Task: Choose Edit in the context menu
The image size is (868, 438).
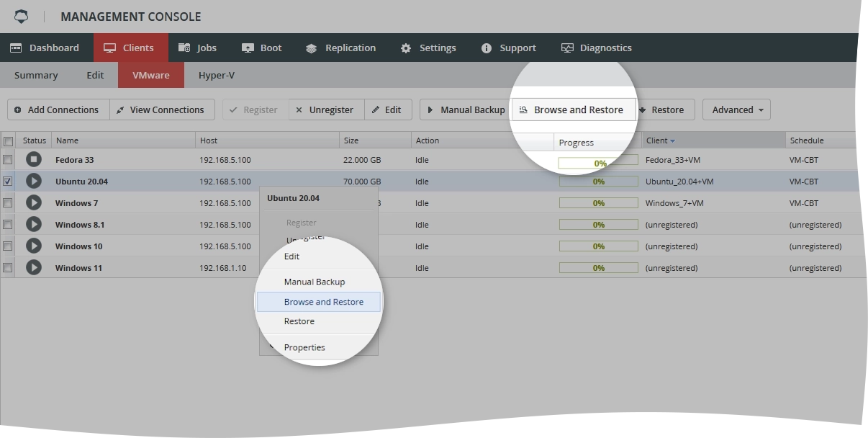Action: click(x=318, y=256)
